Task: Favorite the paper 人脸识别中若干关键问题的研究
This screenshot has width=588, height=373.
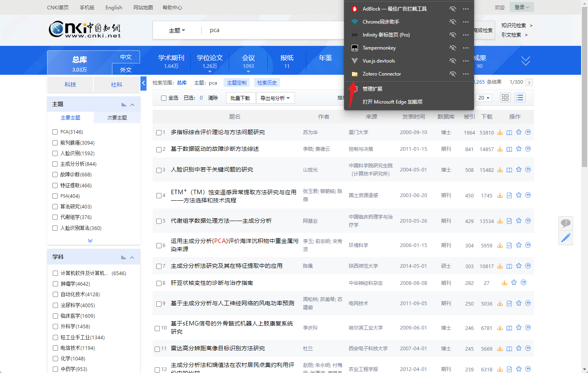Action: [519, 169]
